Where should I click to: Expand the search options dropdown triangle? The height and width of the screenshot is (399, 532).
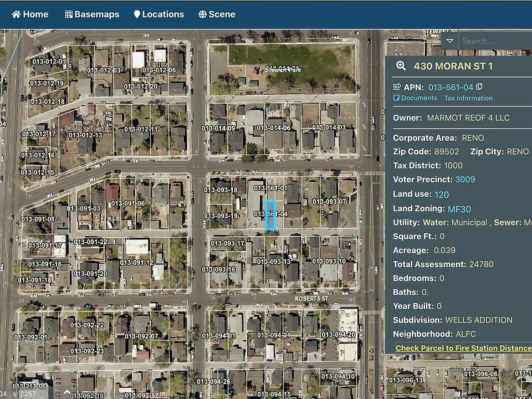coord(449,41)
